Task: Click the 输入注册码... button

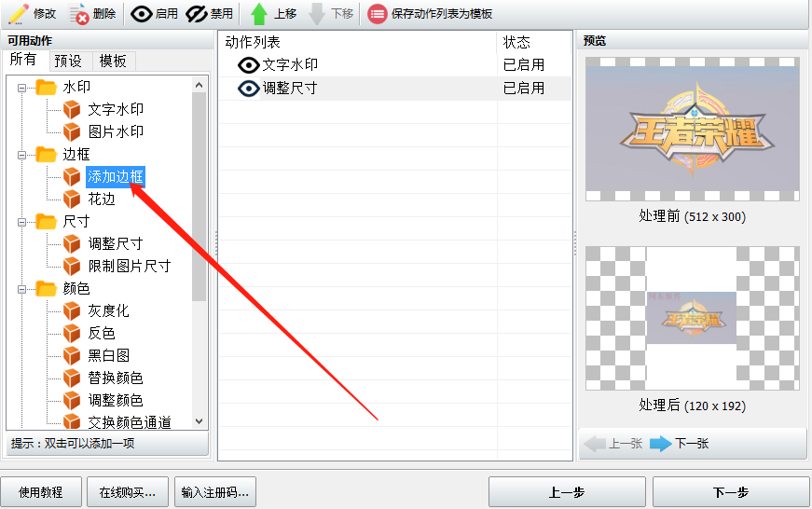Action: [x=215, y=492]
